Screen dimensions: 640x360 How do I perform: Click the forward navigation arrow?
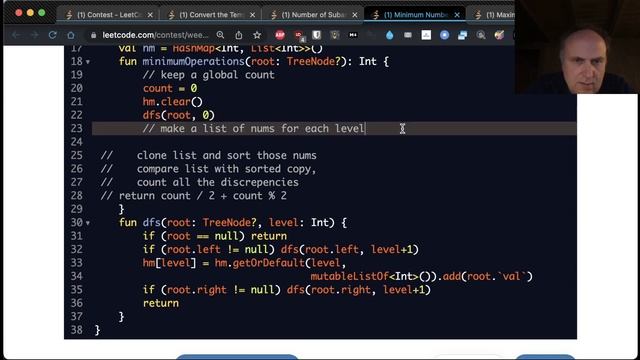click(35, 35)
